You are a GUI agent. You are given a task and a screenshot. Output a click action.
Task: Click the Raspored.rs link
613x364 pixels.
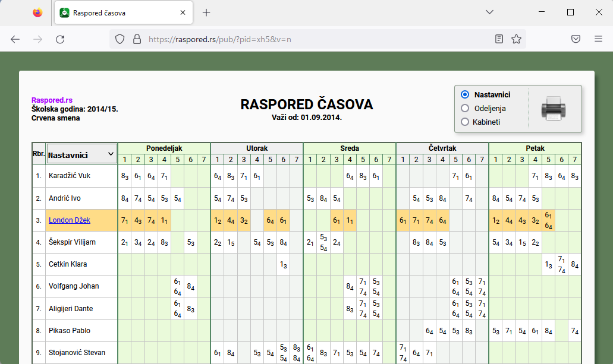(52, 100)
